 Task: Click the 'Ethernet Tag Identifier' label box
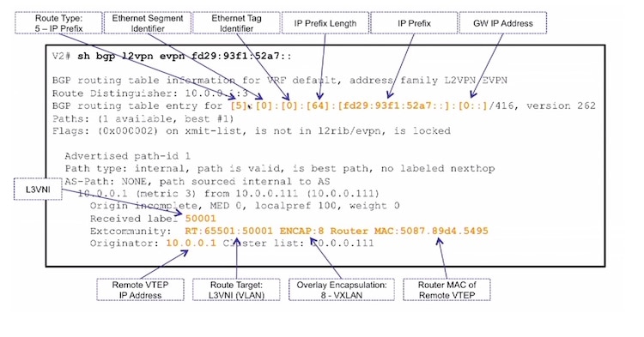(236, 23)
